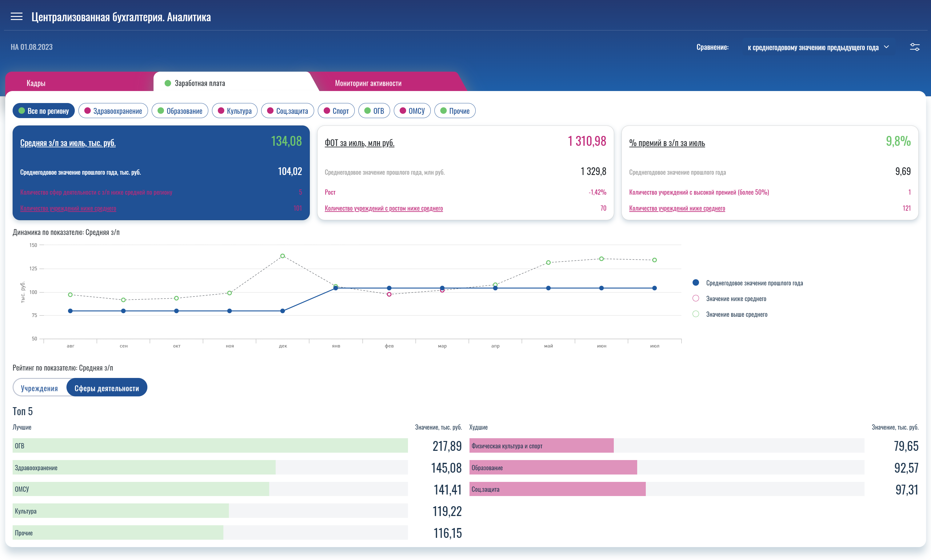Click the green 'Значение выше среднего' legend marker
Screen dimensions: 931x560
point(696,314)
